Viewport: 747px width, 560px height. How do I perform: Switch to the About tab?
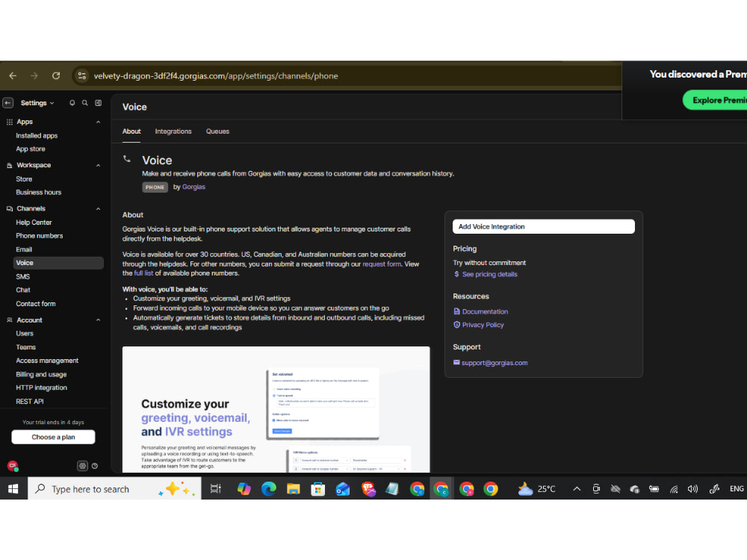coord(131,131)
